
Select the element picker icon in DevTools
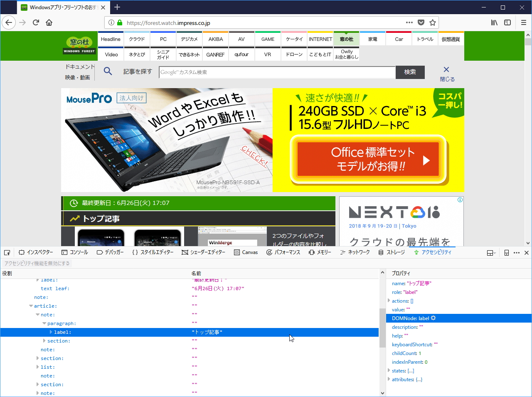(7, 252)
